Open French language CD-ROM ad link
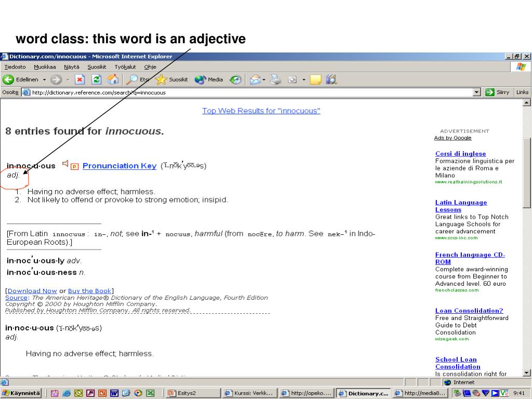The image size is (532, 399). (x=470, y=258)
